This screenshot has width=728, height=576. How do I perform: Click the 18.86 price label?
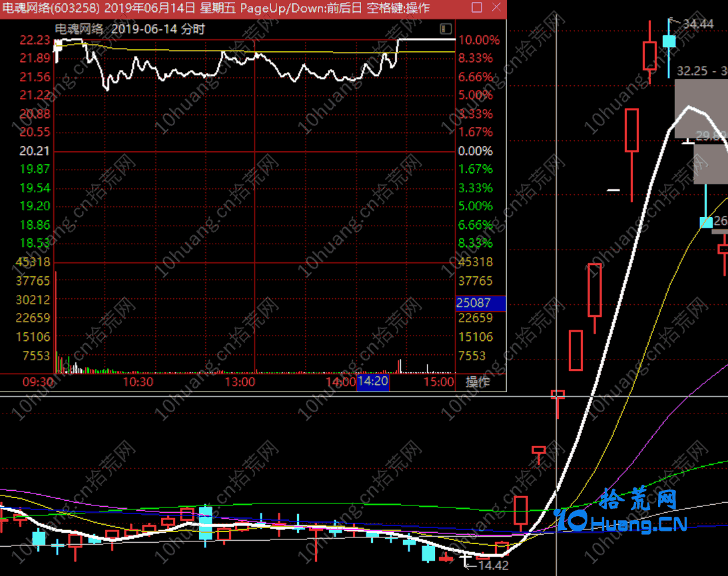click(x=35, y=225)
